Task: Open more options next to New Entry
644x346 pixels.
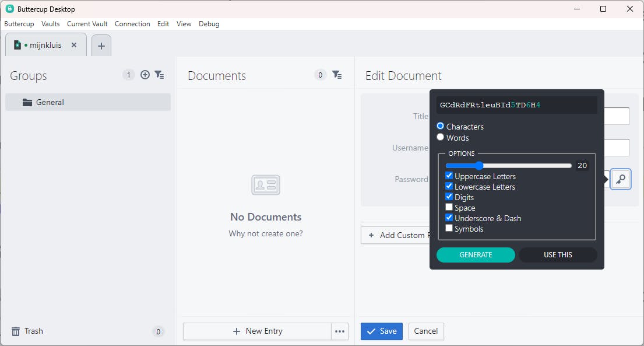Action: [x=340, y=331]
